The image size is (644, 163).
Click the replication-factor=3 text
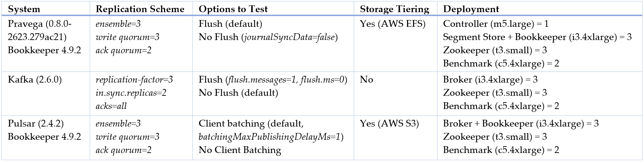coord(134,79)
